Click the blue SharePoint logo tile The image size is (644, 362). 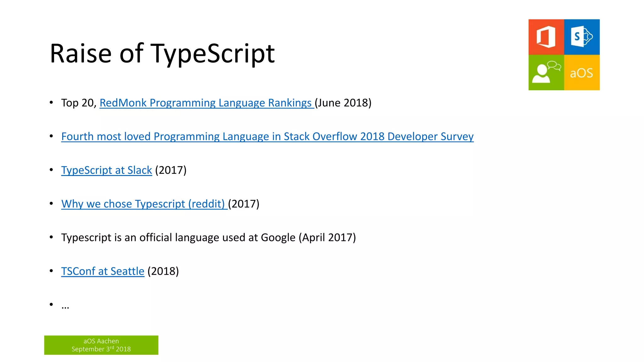(x=582, y=37)
